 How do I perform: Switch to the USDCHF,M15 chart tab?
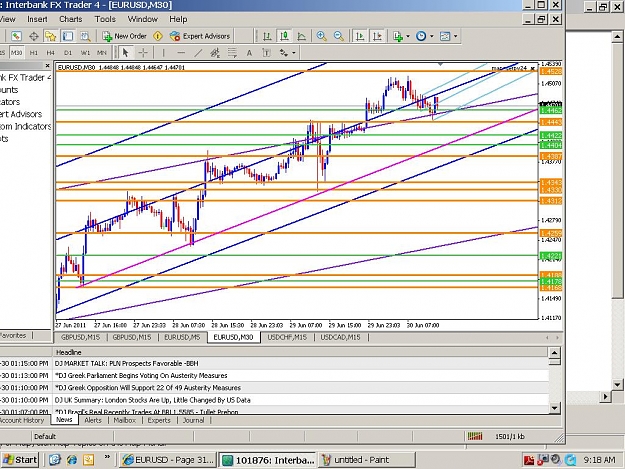287,337
